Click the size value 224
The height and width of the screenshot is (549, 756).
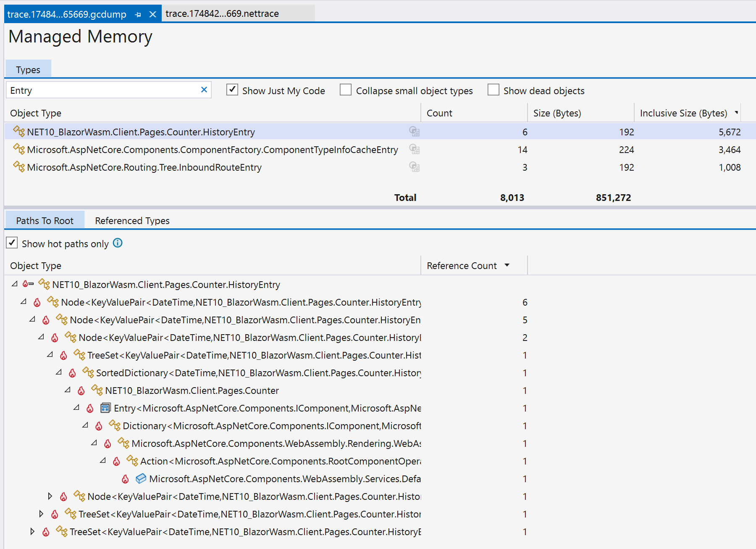click(x=626, y=150)
